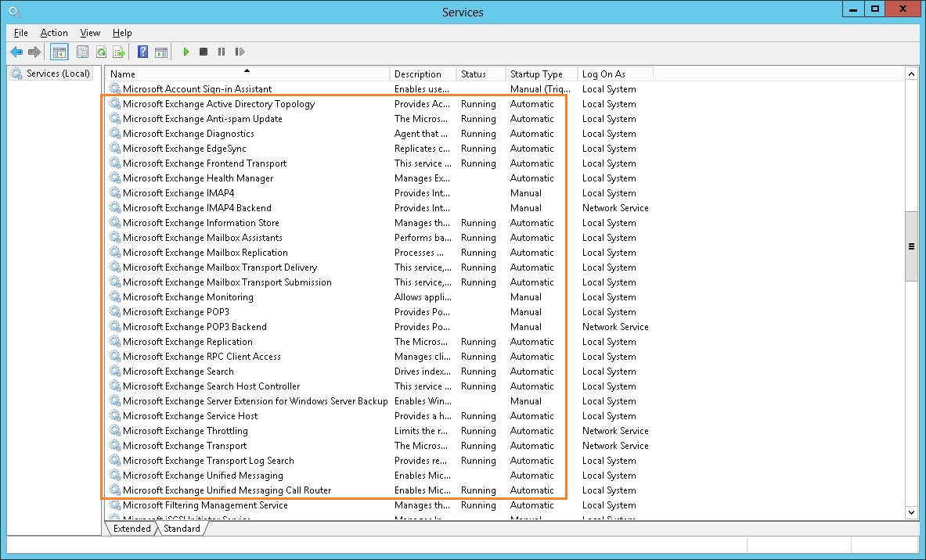
Task: Restart the service using the restart icon
Action: [240, 52]
